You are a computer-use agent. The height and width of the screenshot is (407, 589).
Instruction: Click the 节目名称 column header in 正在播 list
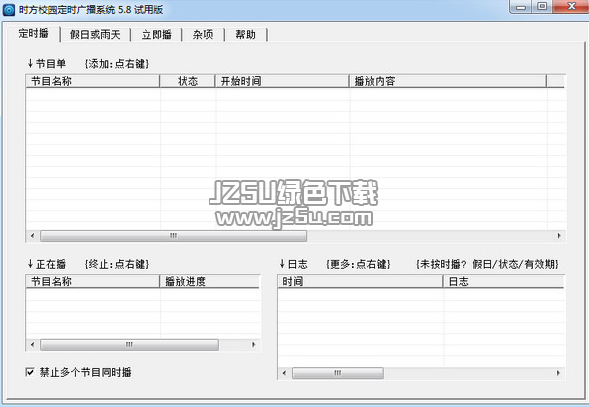pos(93,281)
